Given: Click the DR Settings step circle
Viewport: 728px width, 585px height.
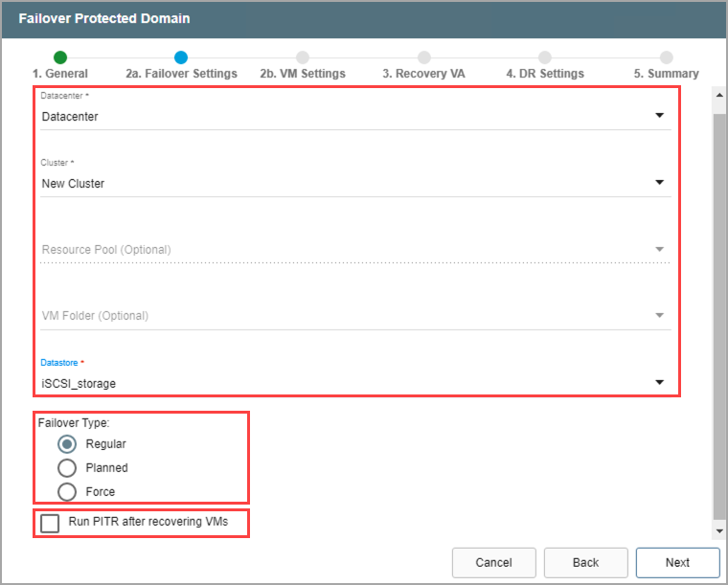Looking at the screenshot, I should 545,57.
